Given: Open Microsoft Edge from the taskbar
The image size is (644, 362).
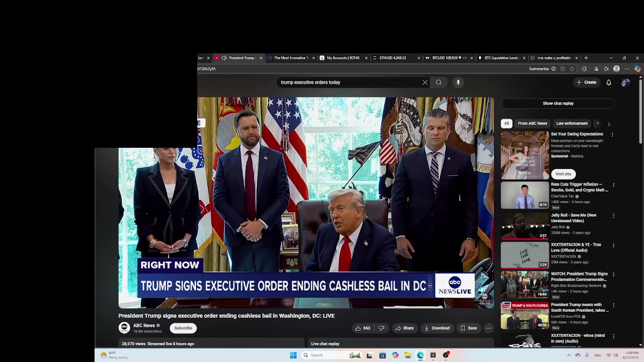Looking at the screenshot, I should tap(420, 355).
